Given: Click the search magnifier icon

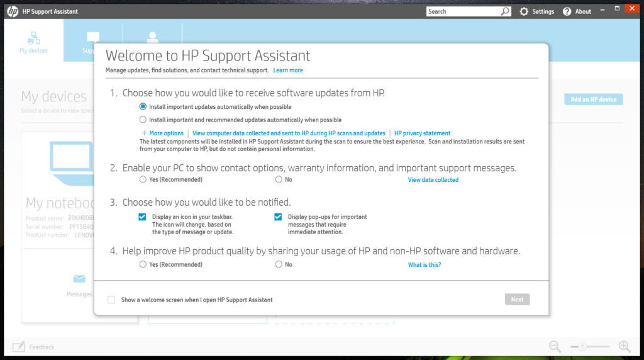Looking at the screenshot, I should (x=505, y=11).
